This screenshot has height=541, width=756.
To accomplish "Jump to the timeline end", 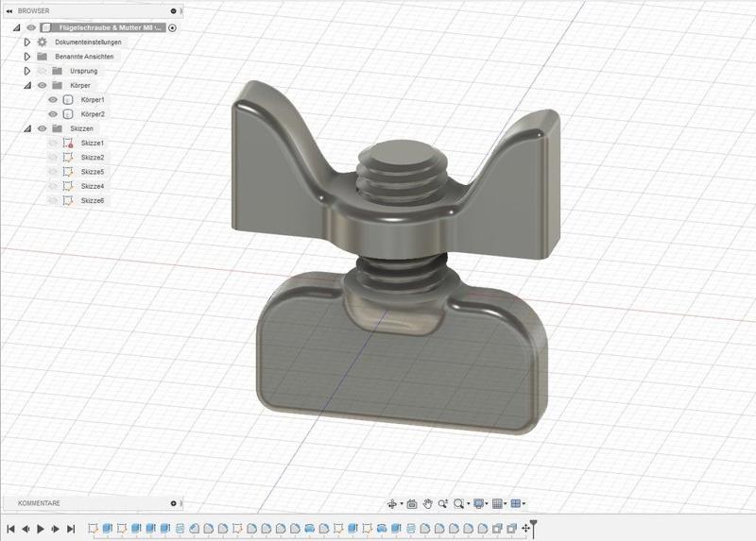I will (x=71, y=529).
